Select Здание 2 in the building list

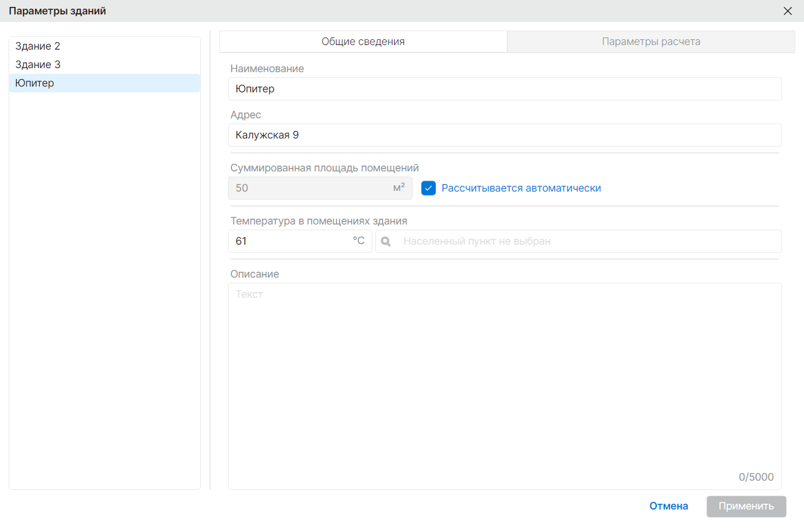[x=104, y=46]
